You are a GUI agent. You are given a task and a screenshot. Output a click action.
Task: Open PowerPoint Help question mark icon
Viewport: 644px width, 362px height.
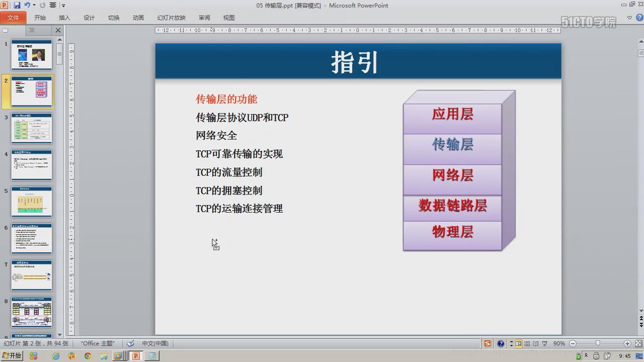(x=639, y=18)
